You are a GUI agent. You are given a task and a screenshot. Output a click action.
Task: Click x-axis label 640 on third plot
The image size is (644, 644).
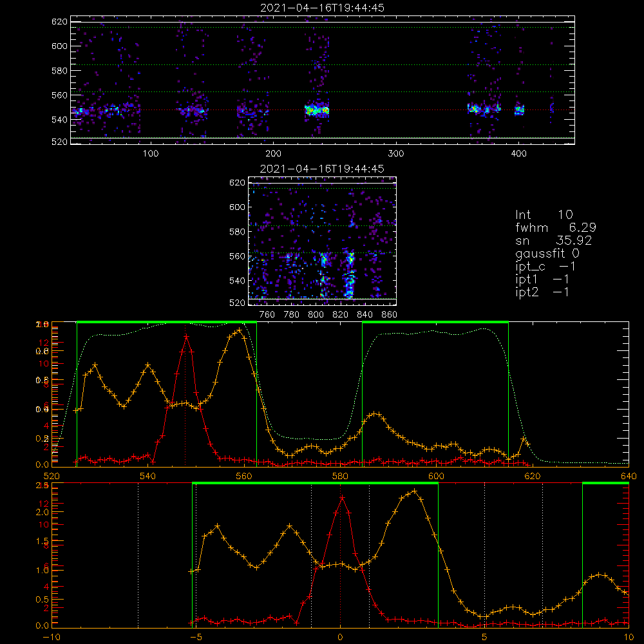pyautogui.click(x=629, y=476)
